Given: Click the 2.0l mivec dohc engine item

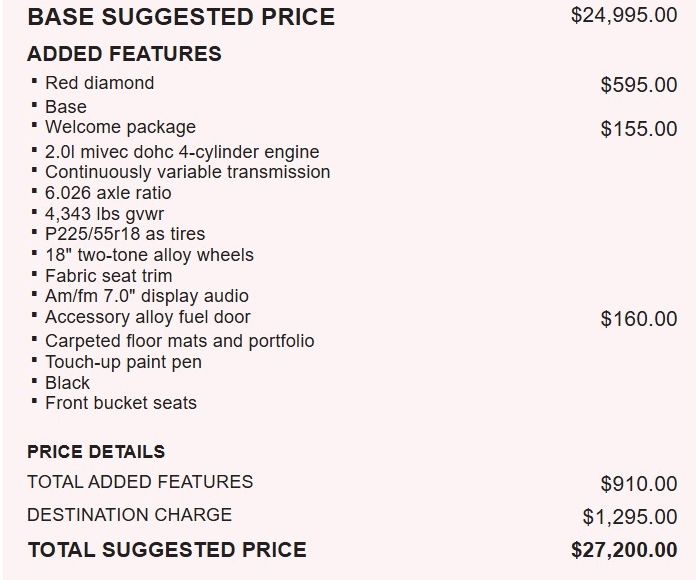Looking at the screenshot, I should [x=182, y=152].
